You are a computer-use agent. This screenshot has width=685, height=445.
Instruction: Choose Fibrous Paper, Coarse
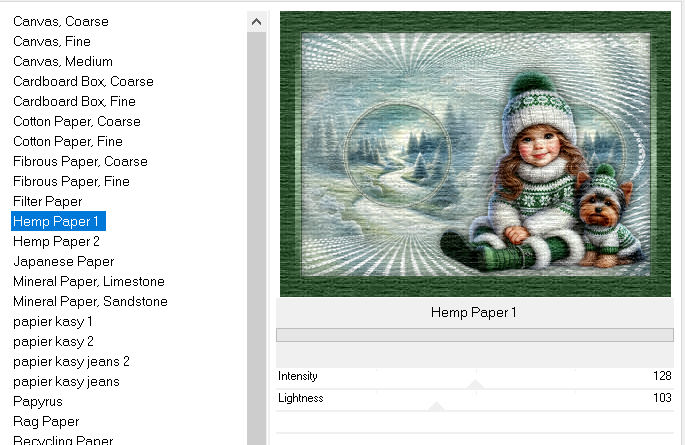[x=80, y=162]
